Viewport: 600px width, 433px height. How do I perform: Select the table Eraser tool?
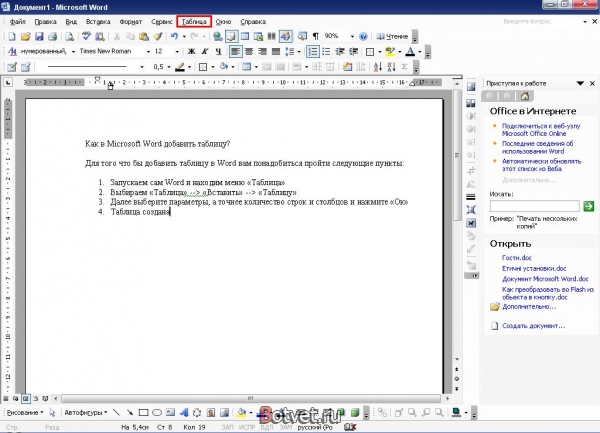[26, 67]
